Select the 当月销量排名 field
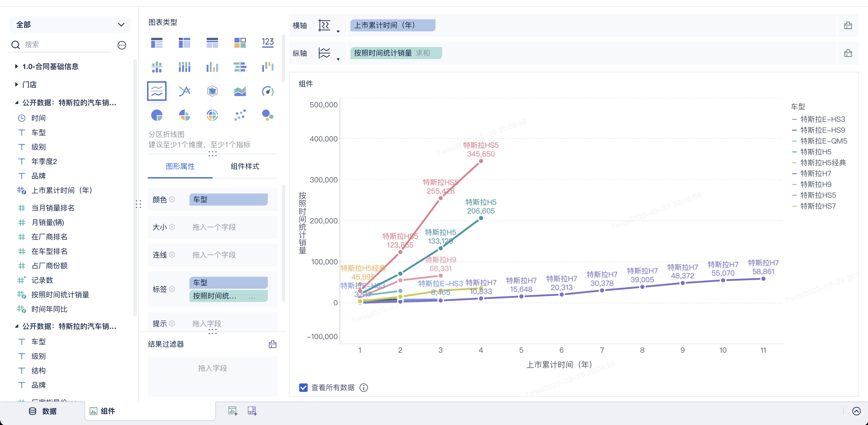 53,208
